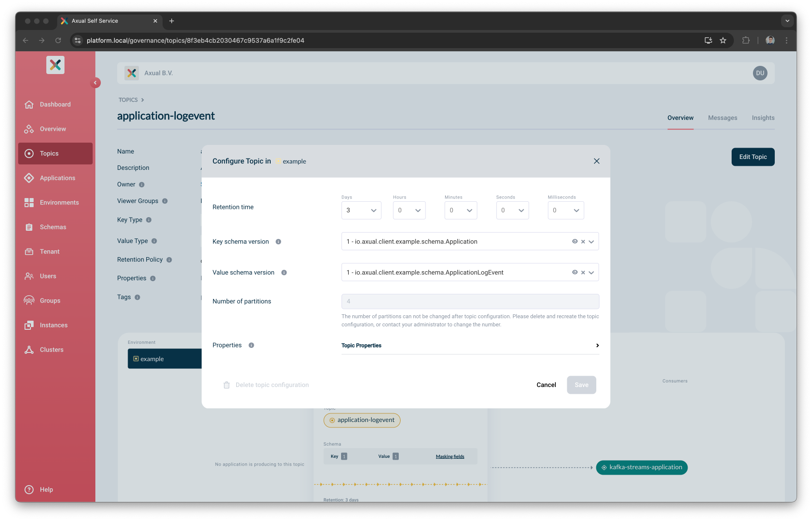Screen dimensions: 812x521
Task: Close the Configure Topic dialog
Action: [x=597, y=161]
